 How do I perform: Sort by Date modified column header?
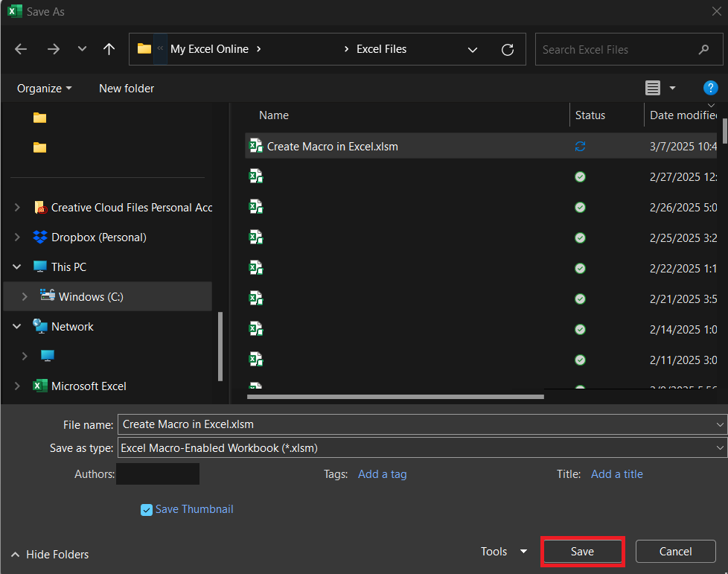(683, 115)
